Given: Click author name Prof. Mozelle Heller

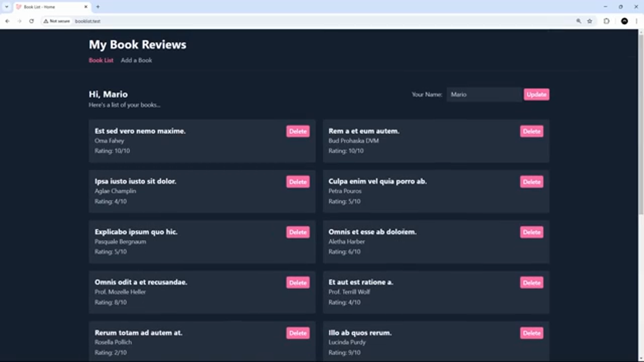Looking at the screenshot, I should tap(120, 292).
